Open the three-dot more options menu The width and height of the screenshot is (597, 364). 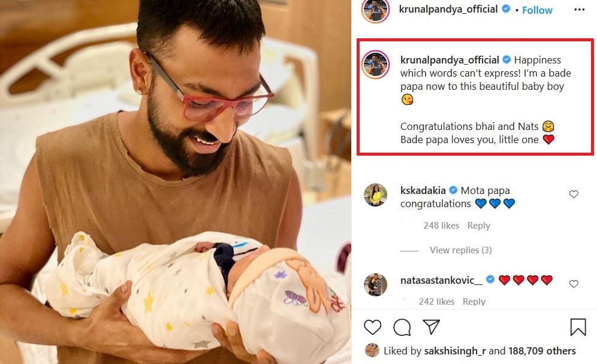579,10
